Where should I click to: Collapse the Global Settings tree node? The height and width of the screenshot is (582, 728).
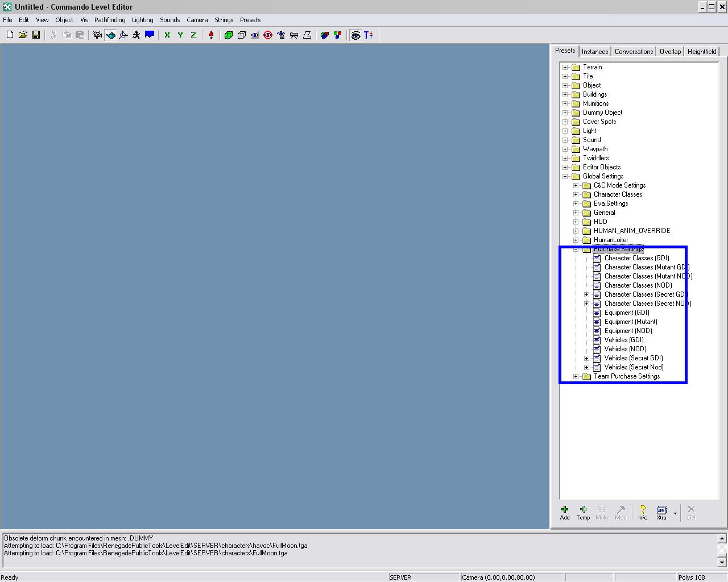click(x=565, y=176)
